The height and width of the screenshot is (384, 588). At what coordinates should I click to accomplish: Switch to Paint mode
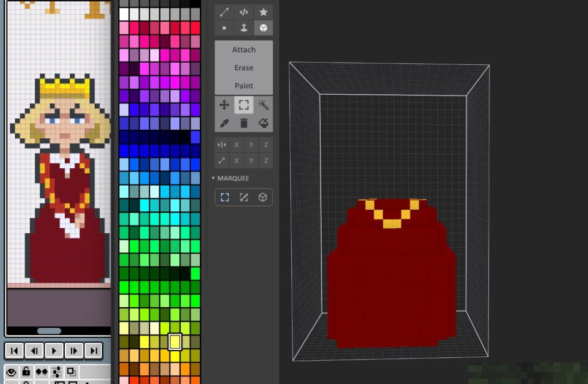click(244, 86)
